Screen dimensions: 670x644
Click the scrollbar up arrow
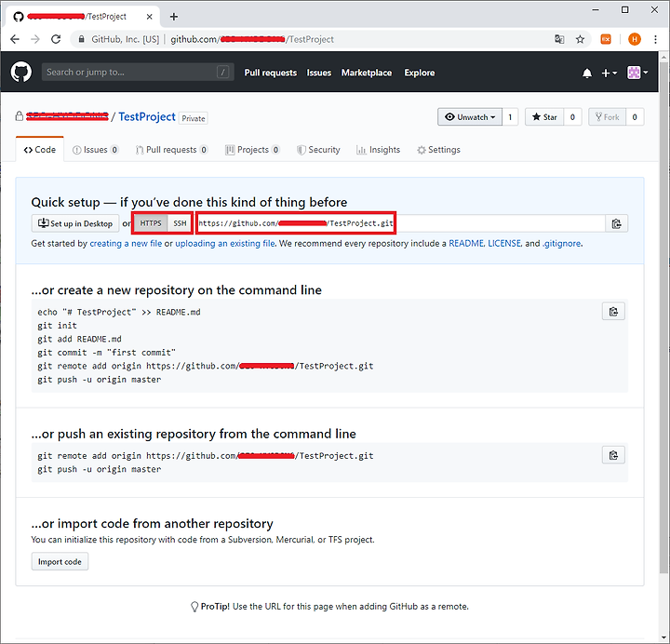663,57
